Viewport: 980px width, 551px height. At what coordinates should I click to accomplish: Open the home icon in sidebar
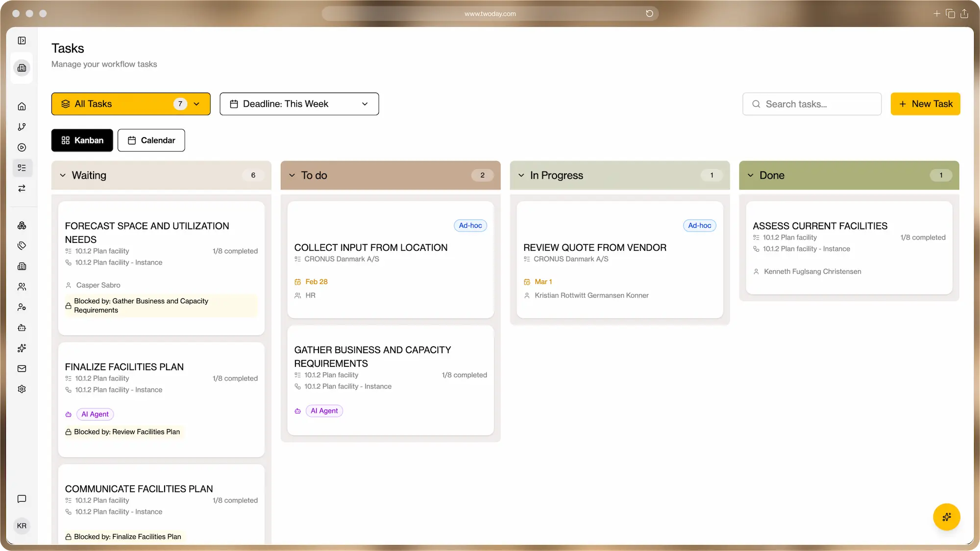pos(22,106)
